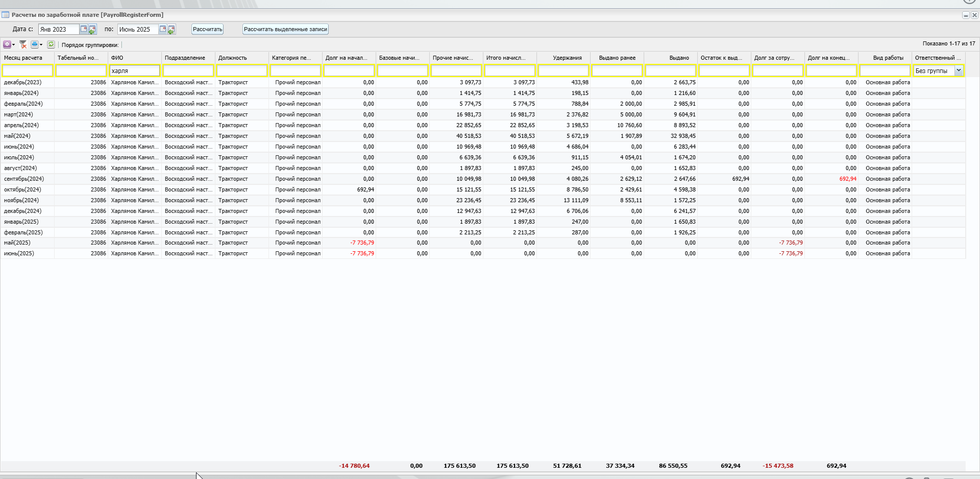Click into the 'по' date field showing Июнь 2025
The width and height of the screenshot is (980, 479).
138,29
